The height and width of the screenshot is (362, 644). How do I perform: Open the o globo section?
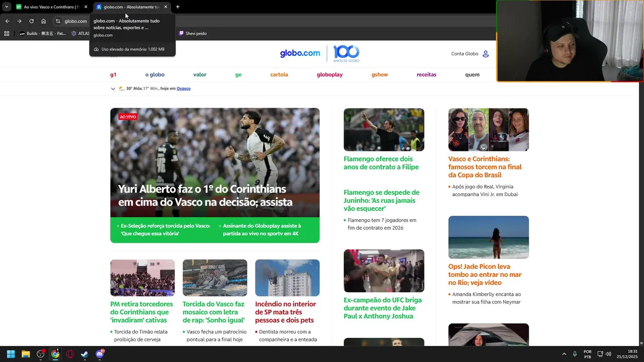155,74
